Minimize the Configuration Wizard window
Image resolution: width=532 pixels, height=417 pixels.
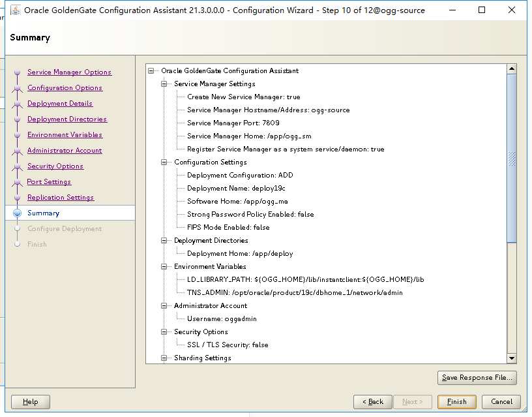[452, 10]
